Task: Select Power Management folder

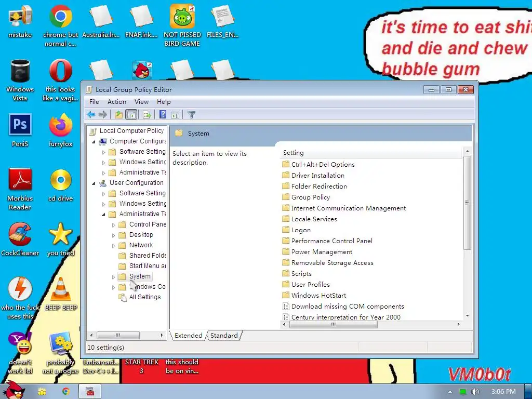Action: click(x=317, y=252)
